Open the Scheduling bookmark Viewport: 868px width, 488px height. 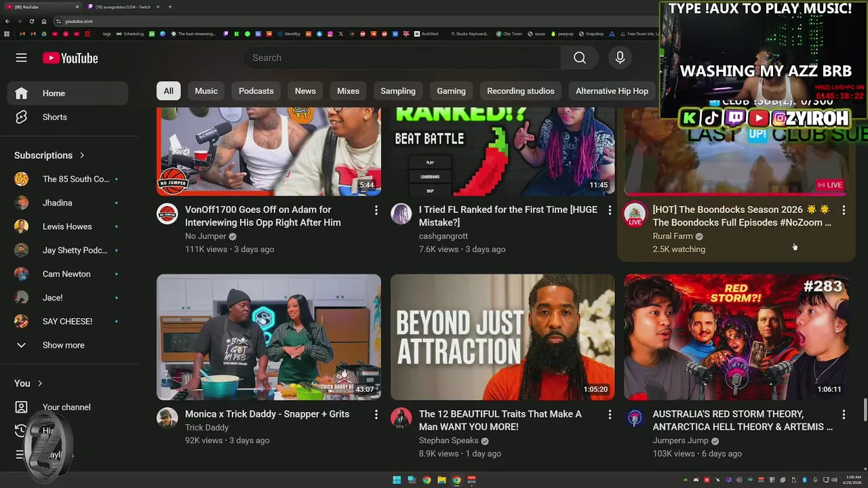[130, 34]
